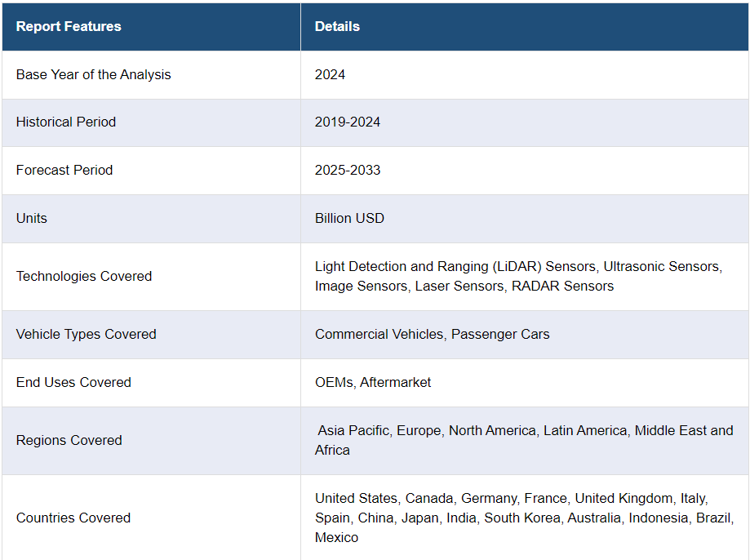Select the "Historical Period" label cell
This screenshot has width=750, height=560.
(66, 122)
